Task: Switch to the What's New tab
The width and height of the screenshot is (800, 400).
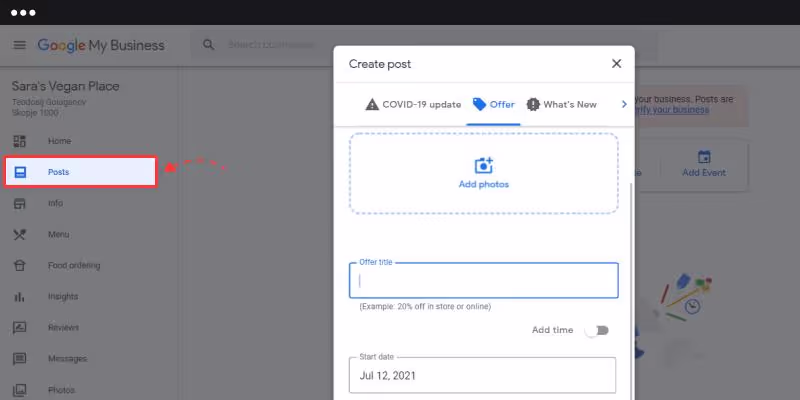Action: click(x=561, y=105)
